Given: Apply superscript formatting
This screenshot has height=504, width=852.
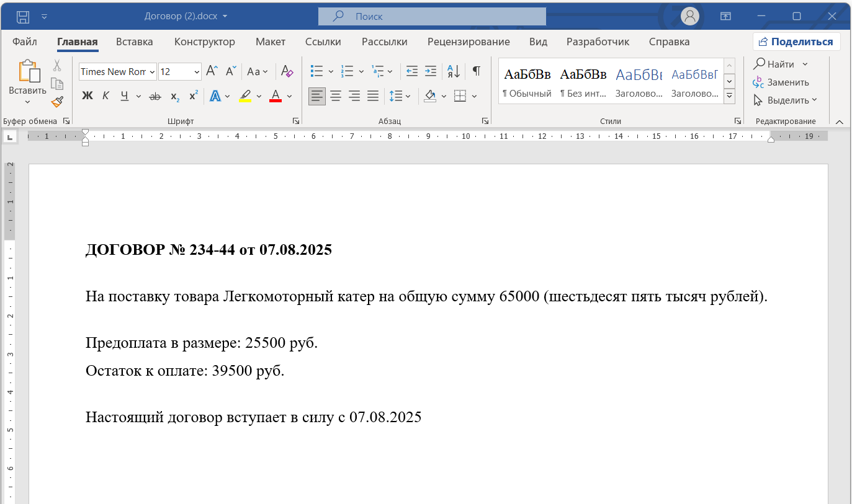Looking at the screenshot, I should [x=194, y=96].
